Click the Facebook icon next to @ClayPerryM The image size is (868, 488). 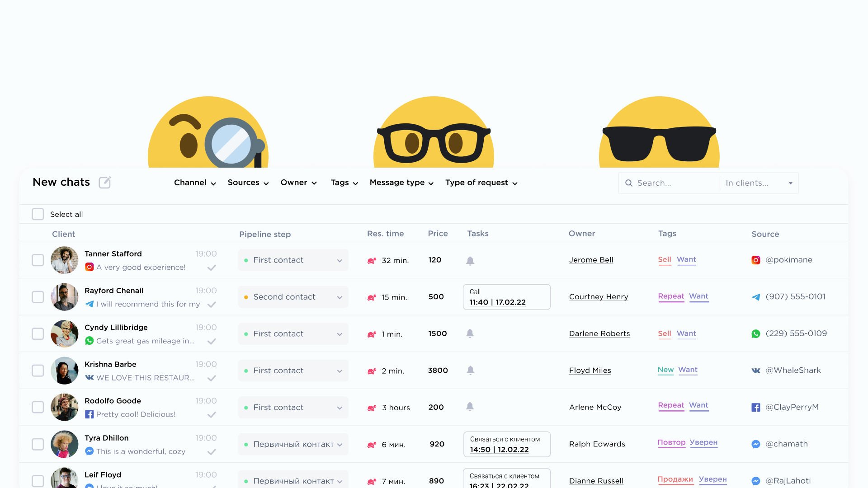click(x=756, y=408)
